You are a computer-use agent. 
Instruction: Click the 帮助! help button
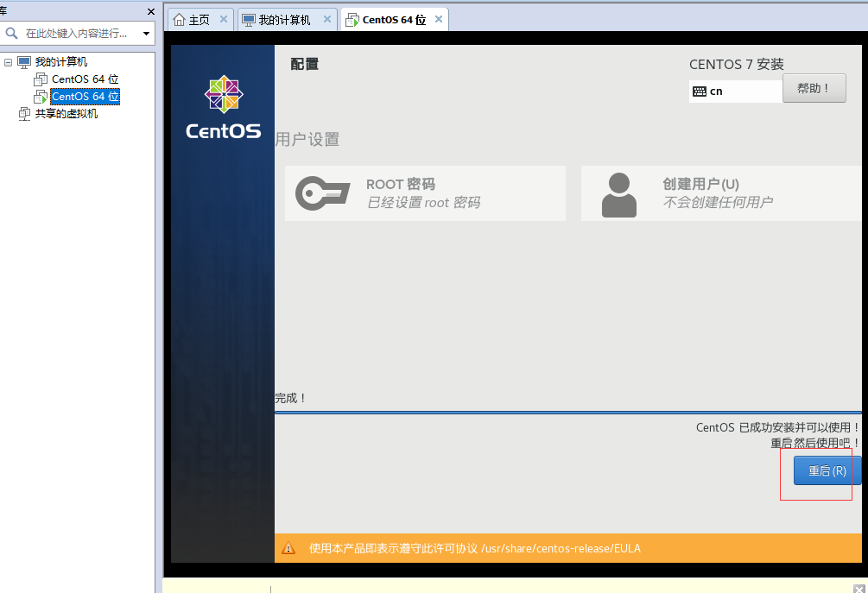tap(814, 89)
